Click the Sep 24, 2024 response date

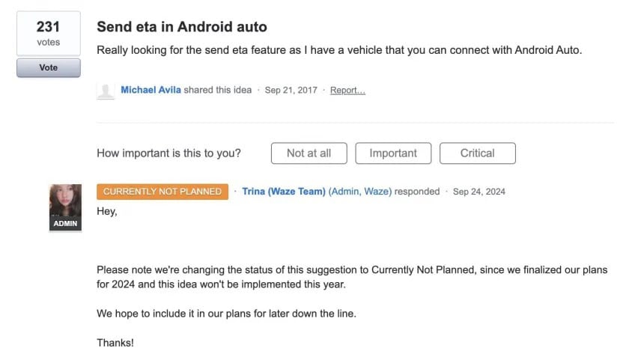point(479,192)
